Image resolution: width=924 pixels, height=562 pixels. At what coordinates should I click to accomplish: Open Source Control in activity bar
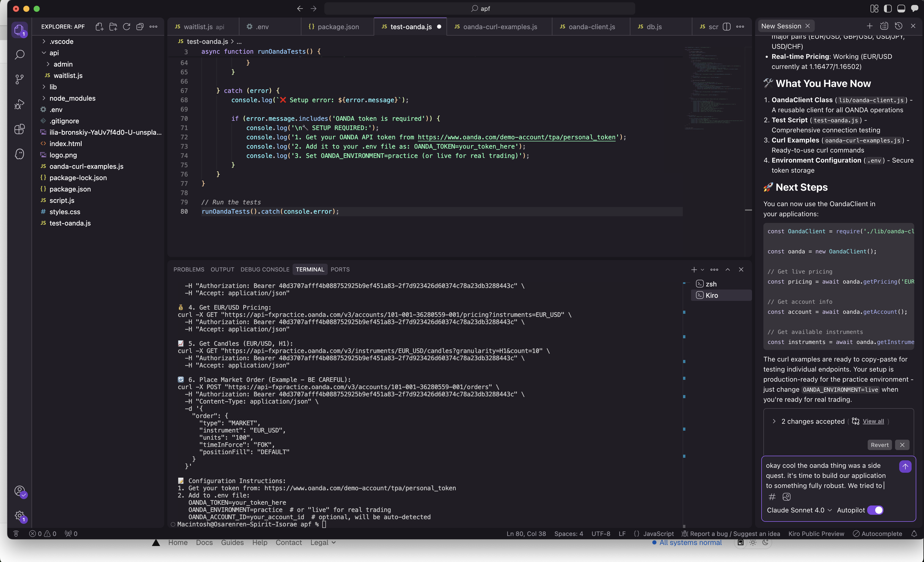tap(20, 79)
